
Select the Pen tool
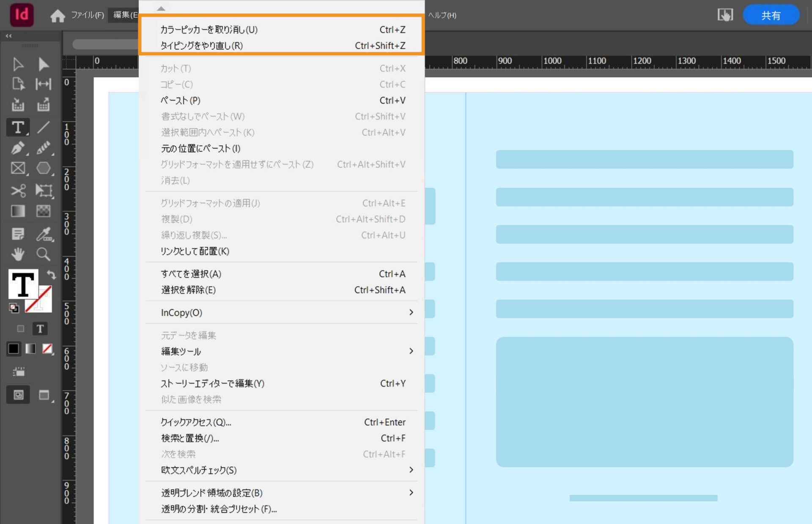tap(18, 148)
